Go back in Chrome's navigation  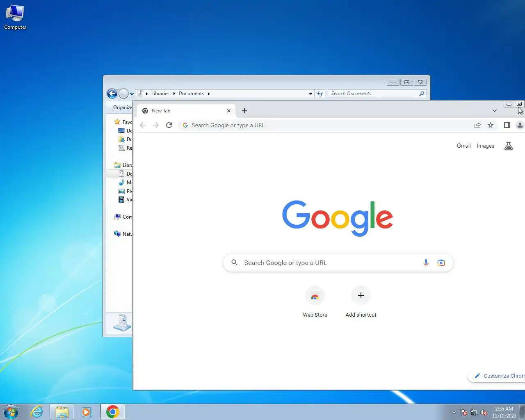click(x=143, y=125)
